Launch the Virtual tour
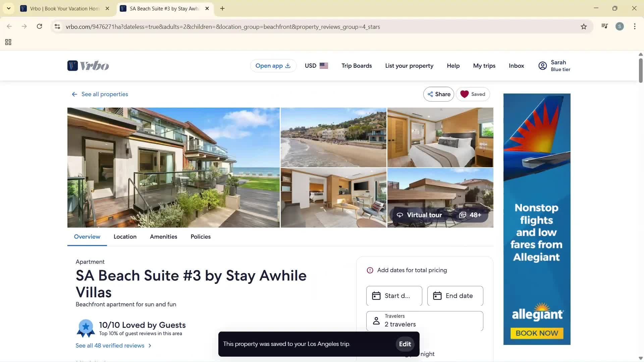This screenshot has width=644, height=362. [419, 215]
